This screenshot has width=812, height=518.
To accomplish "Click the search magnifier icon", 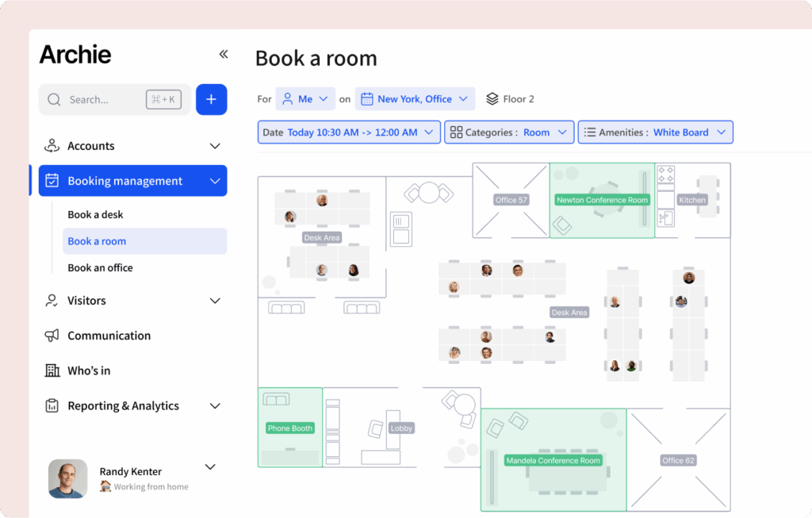I will pyautogui.click(x=53, y=99).
